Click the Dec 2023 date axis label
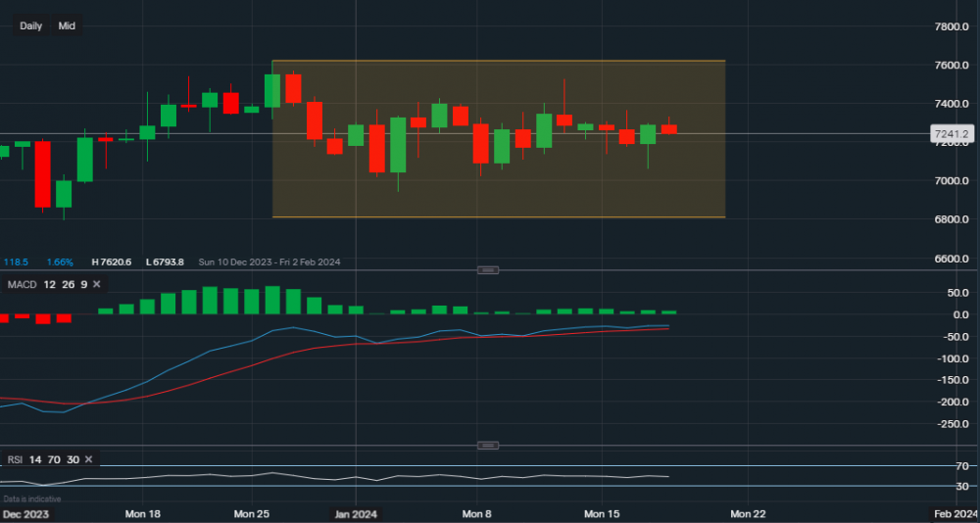This screenshot has width=980, height=523. coord(24,513)
